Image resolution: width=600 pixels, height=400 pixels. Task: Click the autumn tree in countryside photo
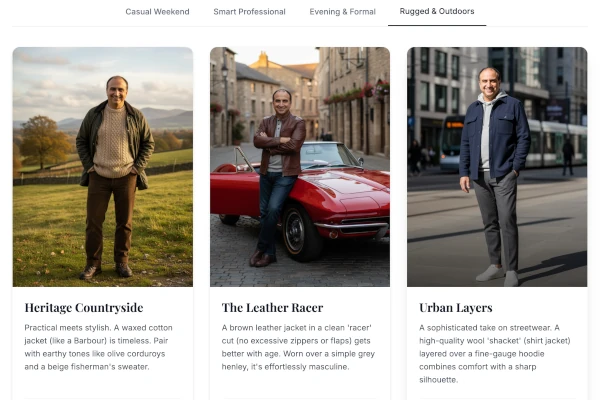[x=44, y=142]
